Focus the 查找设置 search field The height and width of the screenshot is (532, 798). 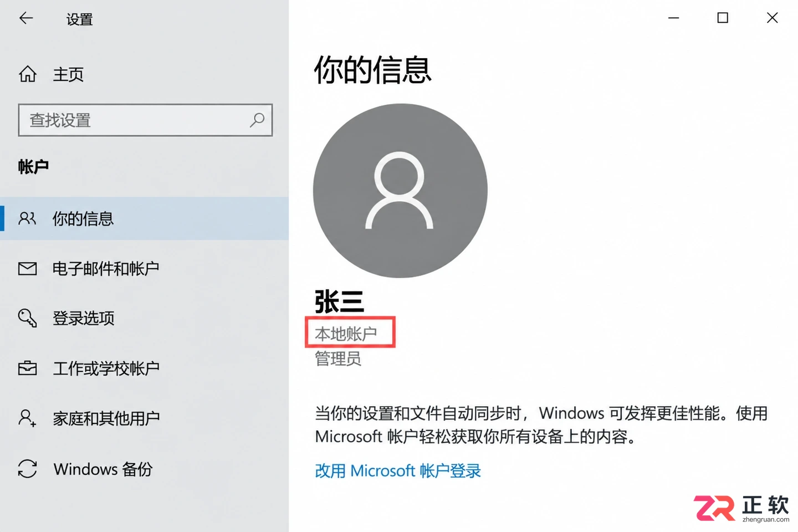pyautogui.click(x=145, y=120)
